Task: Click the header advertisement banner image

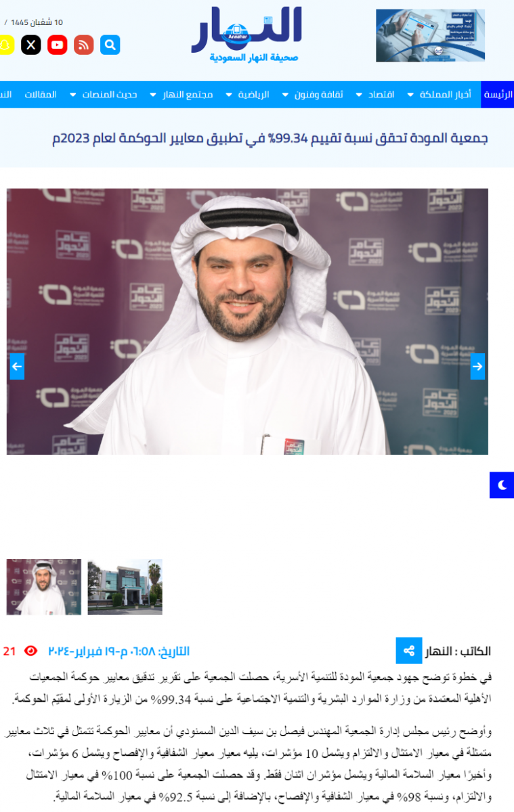Action: (x=431, y=35)
